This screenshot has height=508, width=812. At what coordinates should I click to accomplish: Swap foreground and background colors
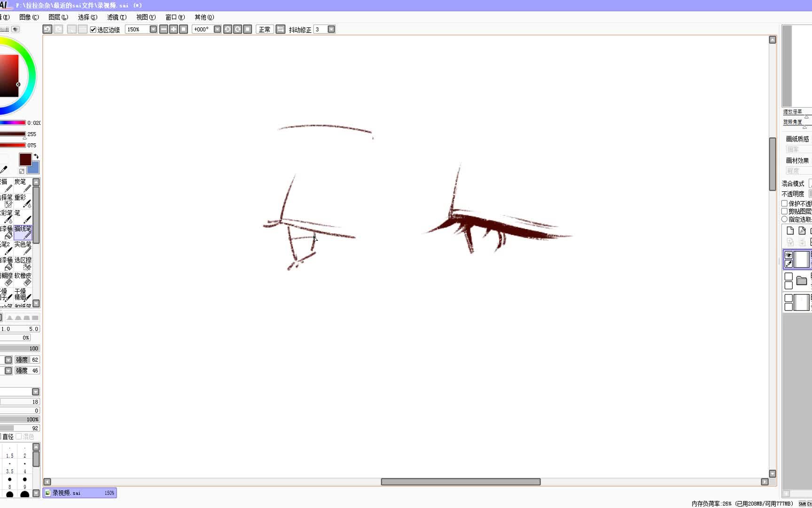(x=36, y=156)
